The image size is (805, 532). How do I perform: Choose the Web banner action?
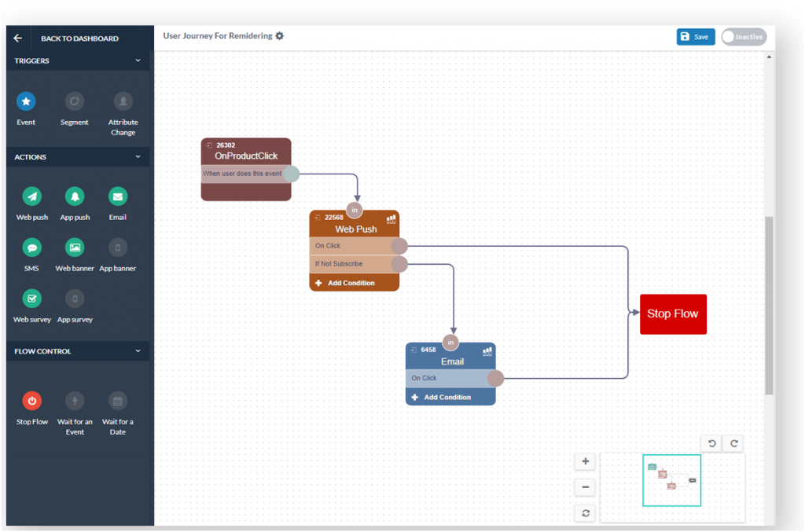(75, 248)
